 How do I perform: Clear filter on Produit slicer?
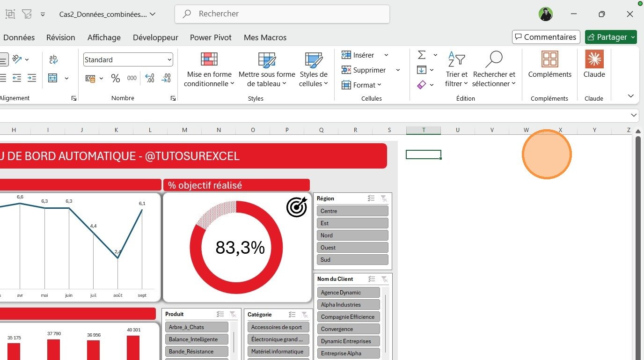tap(233, 314)
